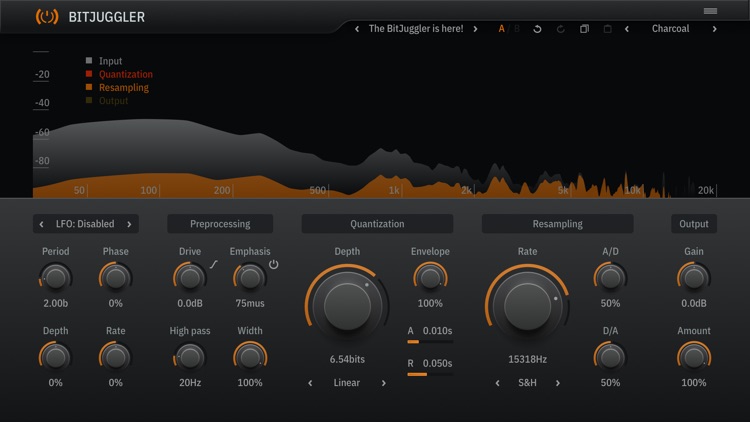Open the hamburger menu at top right
The image size is (750, 422).
[710, 11]
